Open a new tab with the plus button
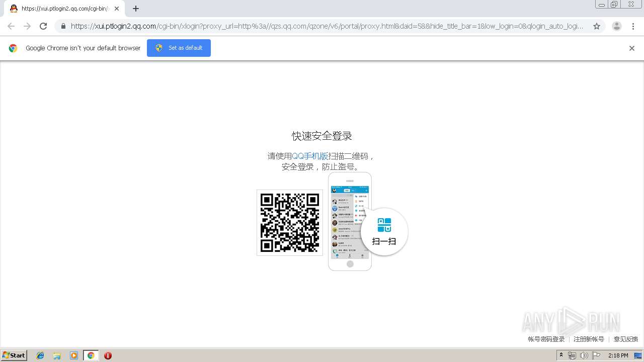644x362 pixels. (x=136, y=9)
